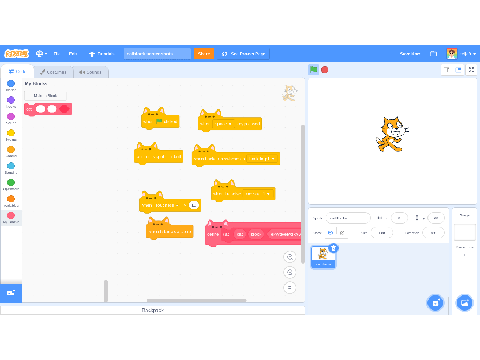Screen dimensions: 480x360
Task: Click Save Now in the header
Action: point(410,53)
